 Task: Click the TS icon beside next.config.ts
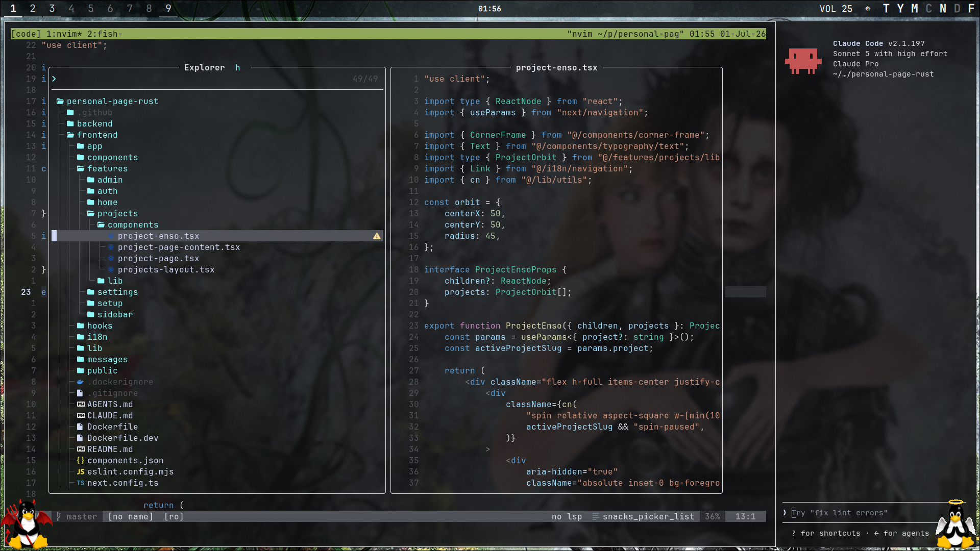81,483
